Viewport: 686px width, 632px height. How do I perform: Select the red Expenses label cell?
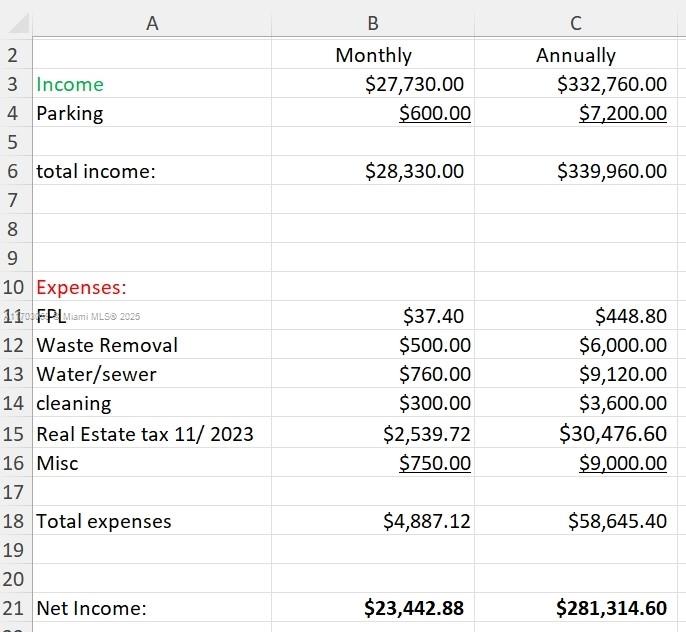(81, 288)
